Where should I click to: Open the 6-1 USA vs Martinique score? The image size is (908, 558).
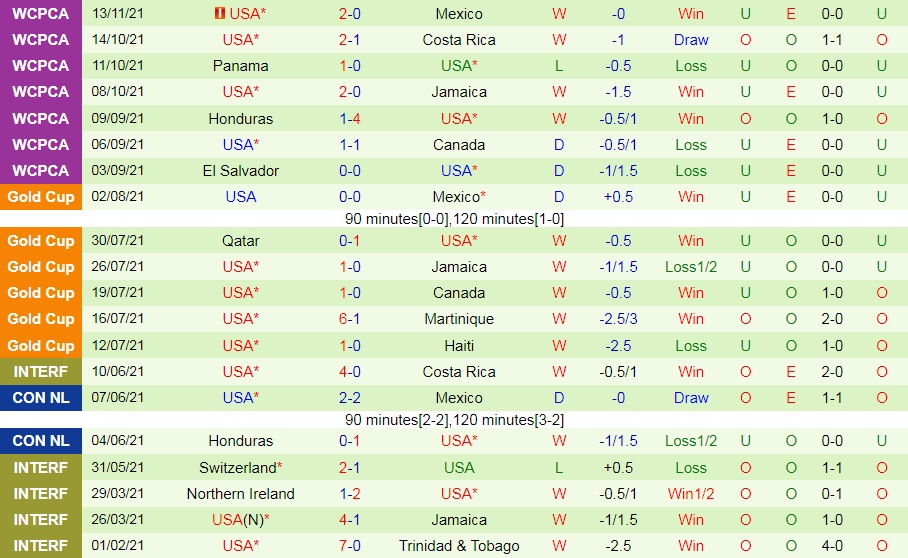(x=350, y=319)
